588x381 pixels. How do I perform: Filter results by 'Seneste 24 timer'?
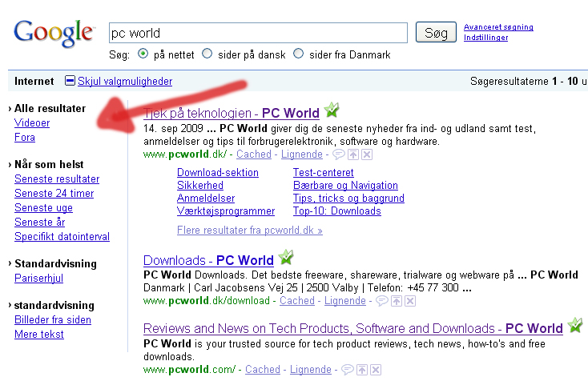click(54, 194)
